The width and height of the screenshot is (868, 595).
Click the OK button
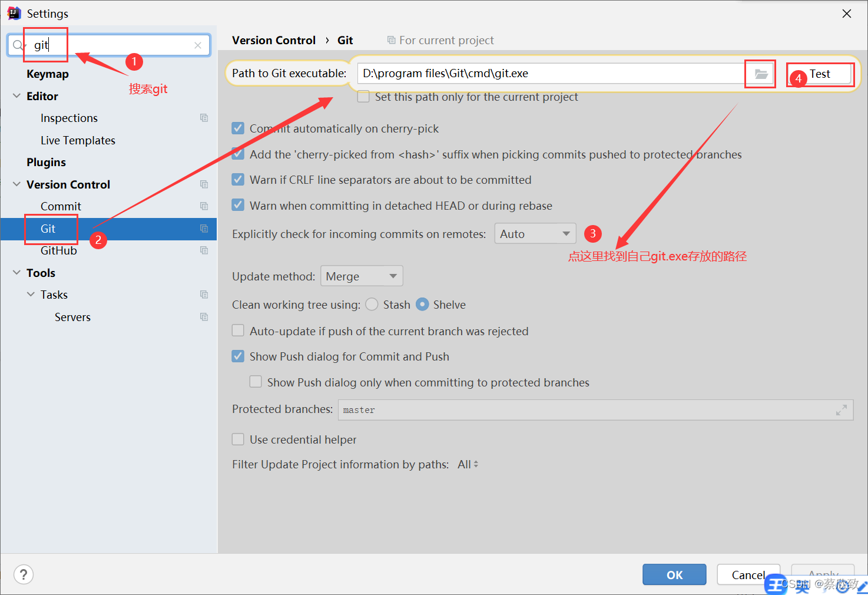click(674, 575)
